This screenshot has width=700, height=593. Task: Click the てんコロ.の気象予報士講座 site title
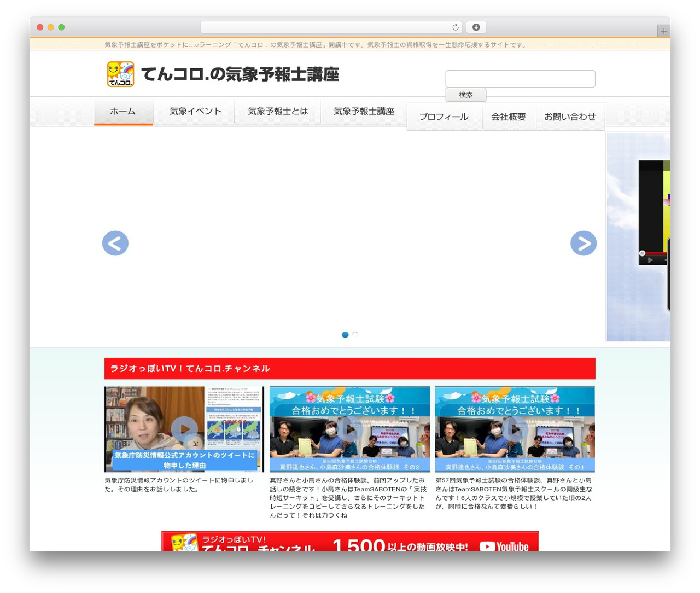click(x=240, y=74)
